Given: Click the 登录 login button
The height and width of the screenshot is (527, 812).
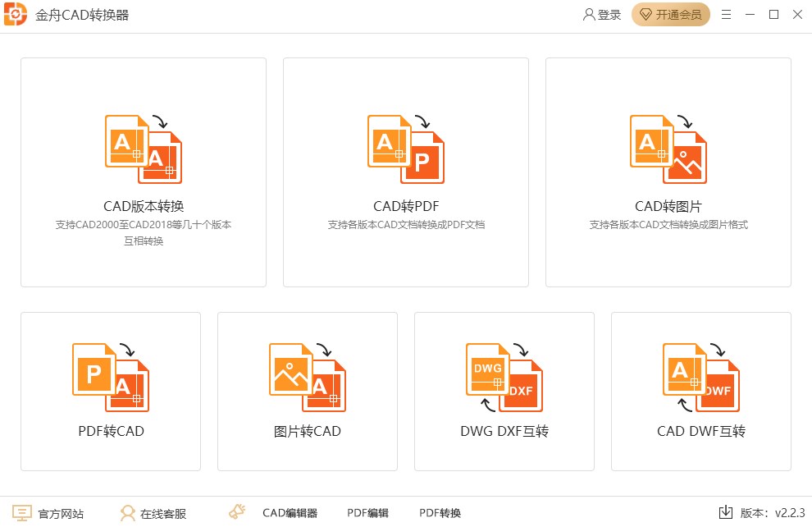Looking at the screenshot, I should pyautogui.click(x=602, y=15).
